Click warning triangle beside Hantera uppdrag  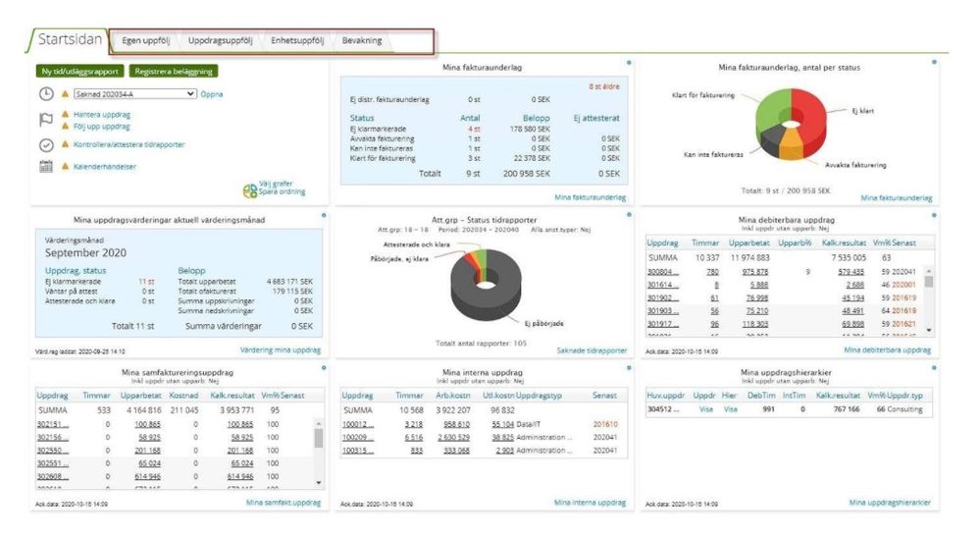pyautogui.click(x=65, y=115)
